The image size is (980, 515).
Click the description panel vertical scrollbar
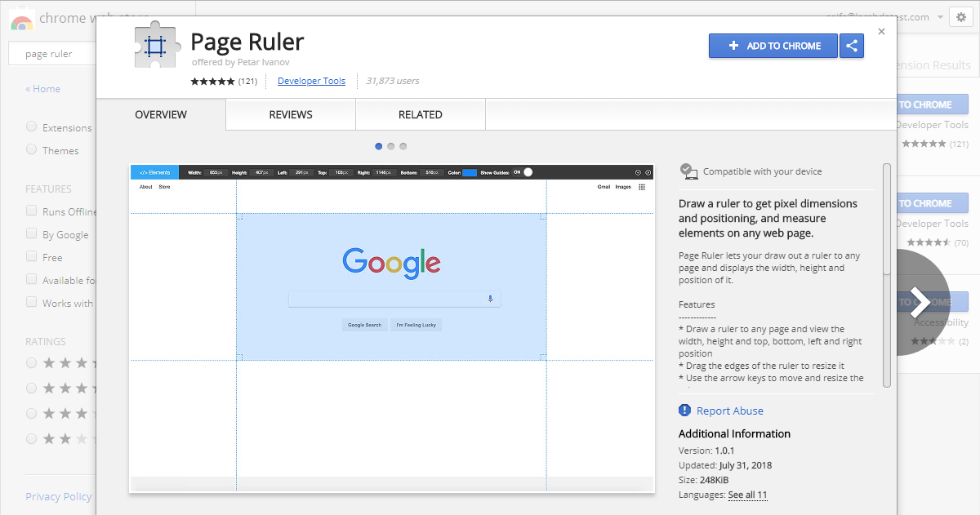(887, 275)
